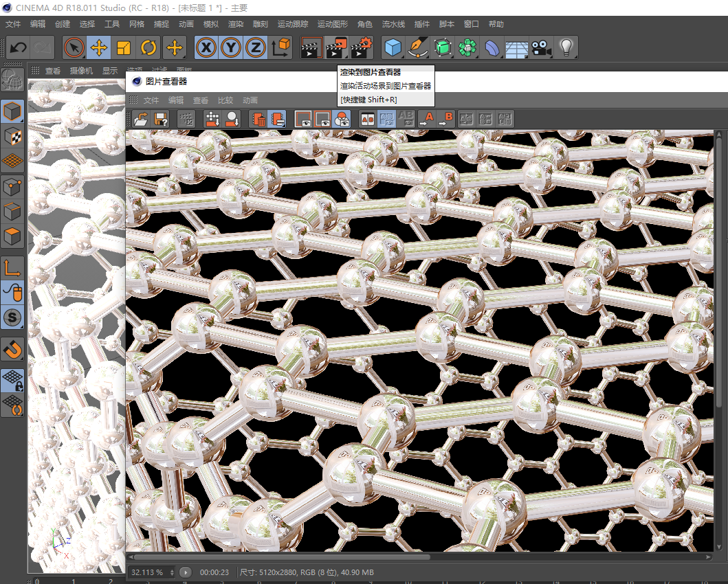Open Picture Viewer 动画 menu

coord(250,100)
